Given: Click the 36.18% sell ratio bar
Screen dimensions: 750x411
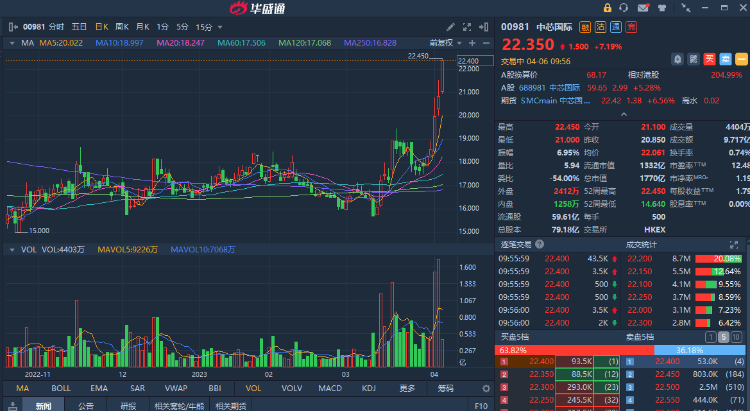Looking at the screenshot, I should click(701, 350).
